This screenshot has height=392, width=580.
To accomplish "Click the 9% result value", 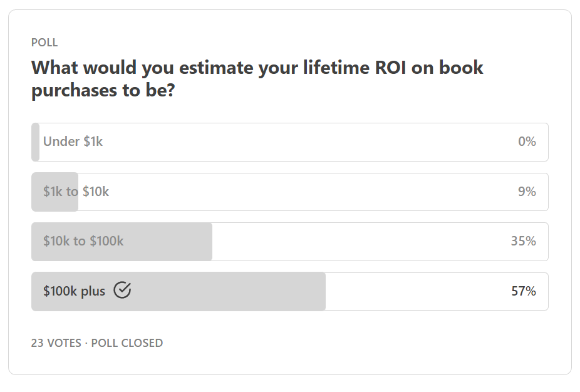I will click(527, 191).
